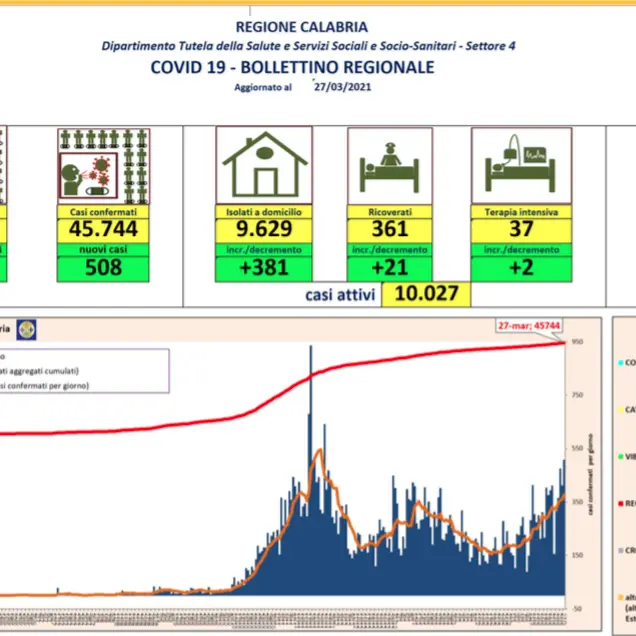Screen dimensions: 636x636
Task: Select the Isolati a domicilio value 9.629
Action: coord(264,229)
